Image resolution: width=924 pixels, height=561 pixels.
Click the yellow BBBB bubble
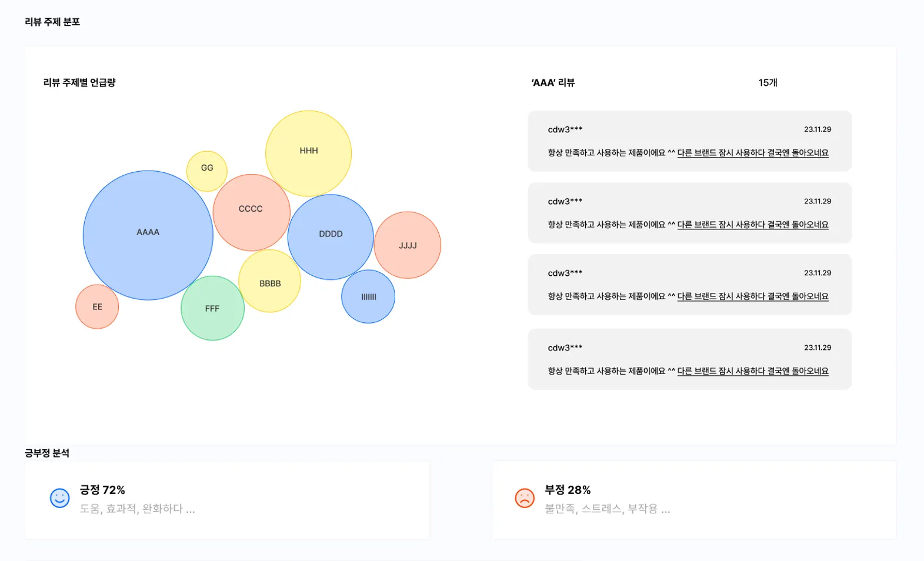click(270, 283)
